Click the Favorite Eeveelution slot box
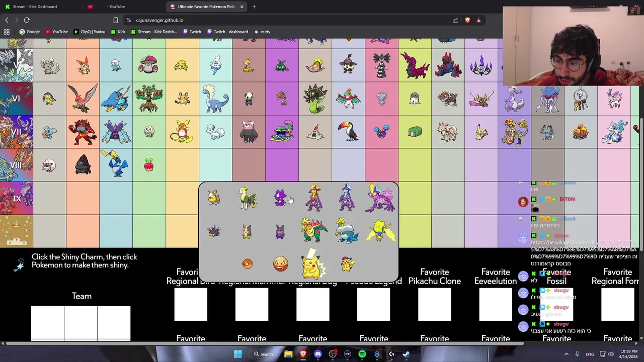This screenshot has width=644, height=362. click(x=496, y=304)
